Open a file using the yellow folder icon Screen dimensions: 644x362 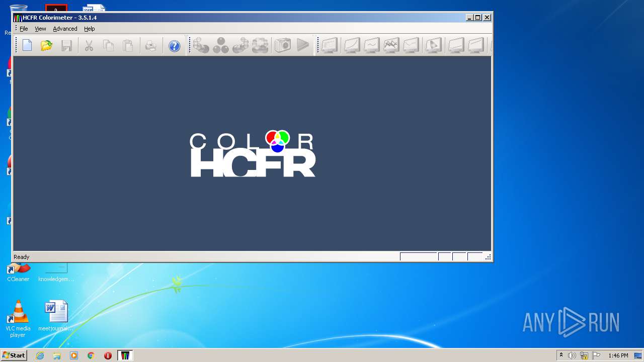(47, 46)
